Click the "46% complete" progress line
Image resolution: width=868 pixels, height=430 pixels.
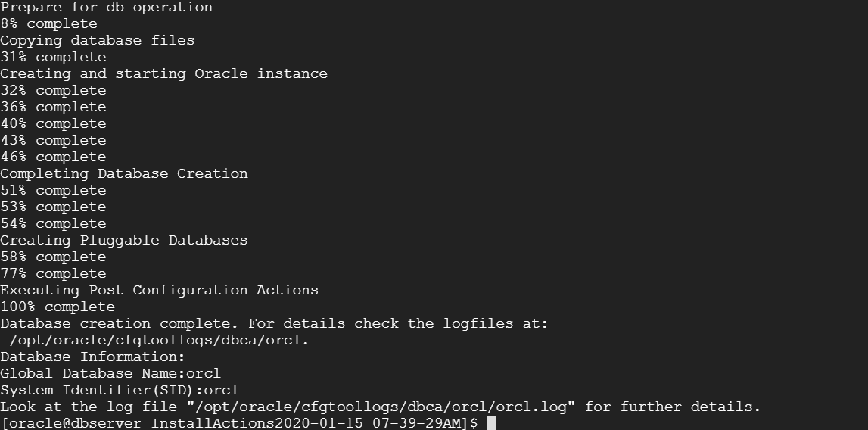(53, 157)
